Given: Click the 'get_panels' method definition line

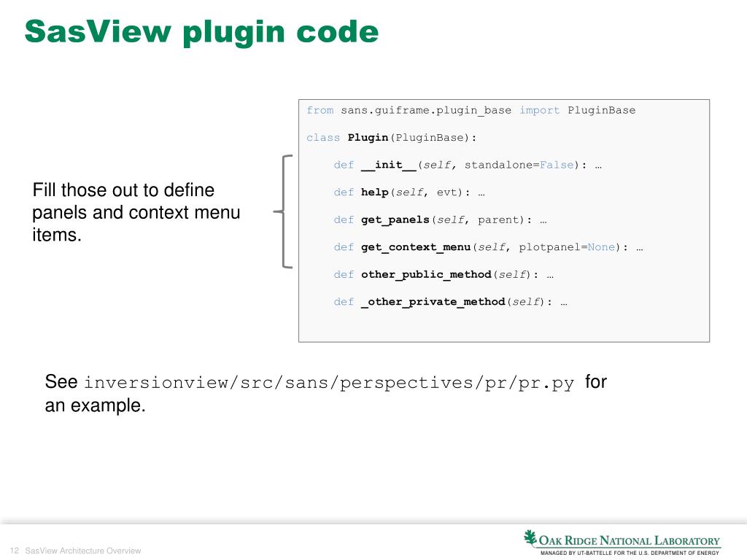Looking at the screenshot, I should tap(440, 220).
